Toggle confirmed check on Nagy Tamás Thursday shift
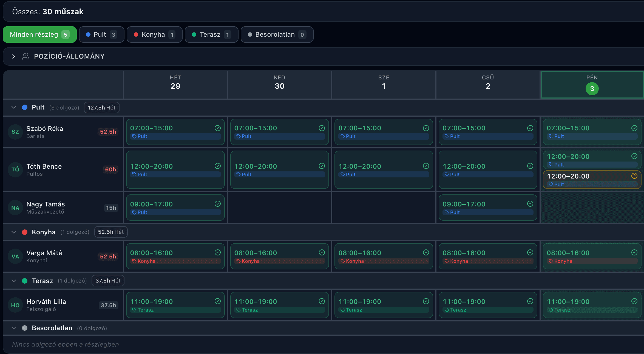644x354 pixels. [530, 204]
